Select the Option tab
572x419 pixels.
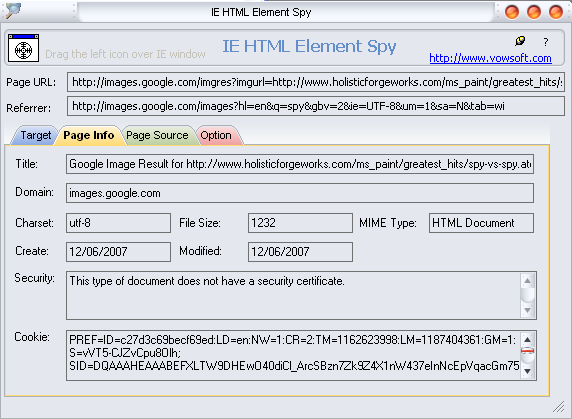pyautogui.click(x=216, y=135)
